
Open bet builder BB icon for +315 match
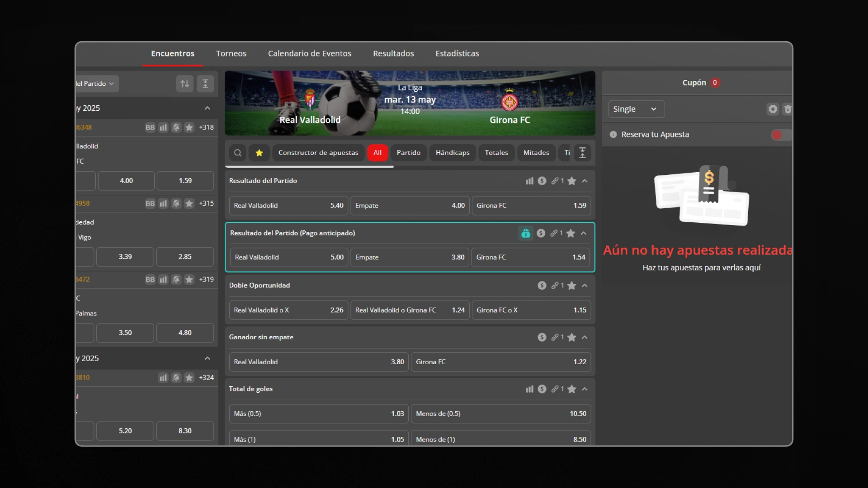(x=150, y=203)
